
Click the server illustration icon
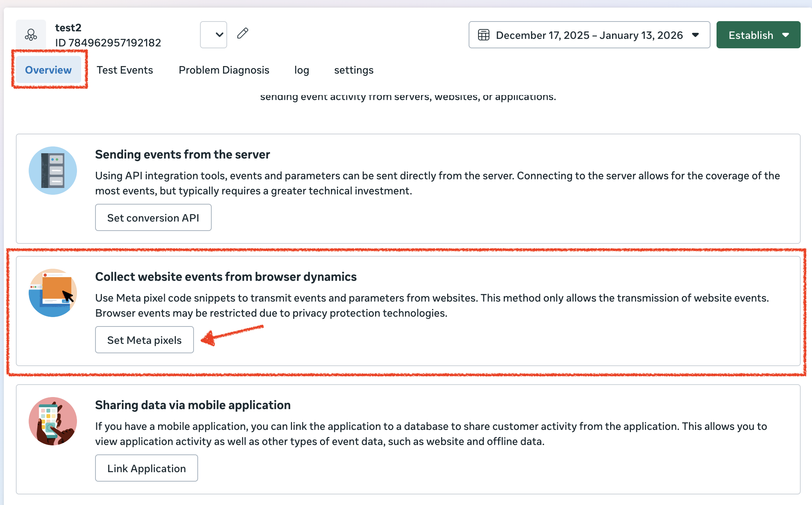pyautogui.click(x=53, y=171)
